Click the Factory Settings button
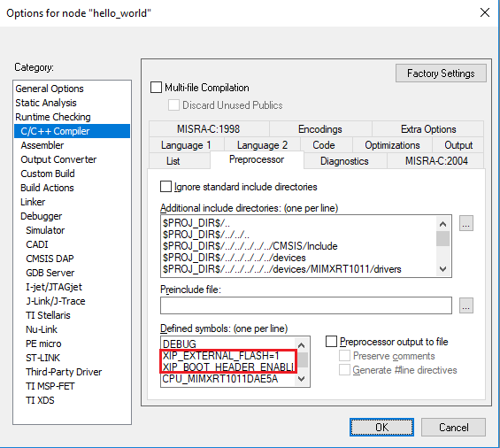This screenshot has width=500, height=448. pyautogui.click(x=441, y=73)
